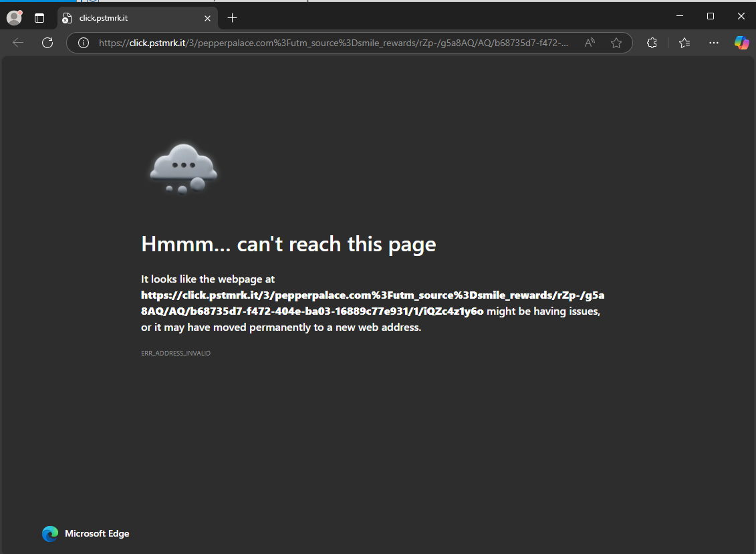This screenshot has height=554, width=756.
Task: Click the "Hmmm... can't reach this page" heading
Action: (288, 245)
